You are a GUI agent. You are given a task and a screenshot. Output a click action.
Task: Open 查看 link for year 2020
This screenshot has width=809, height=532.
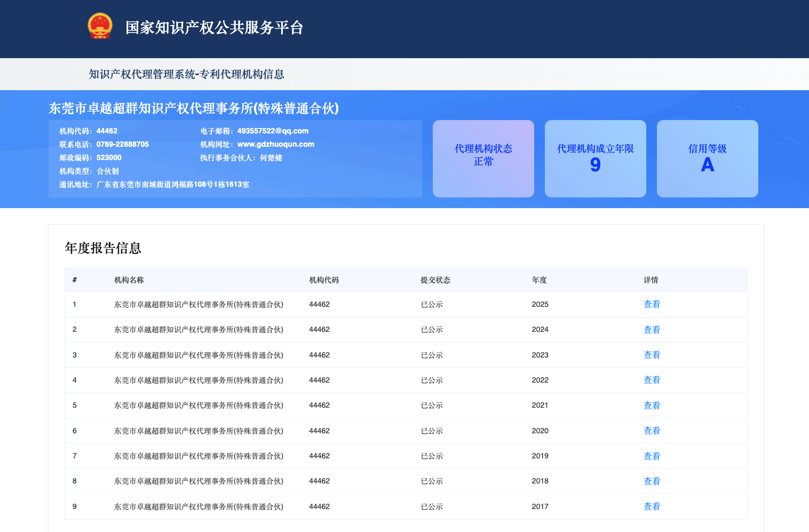(652, 431)
